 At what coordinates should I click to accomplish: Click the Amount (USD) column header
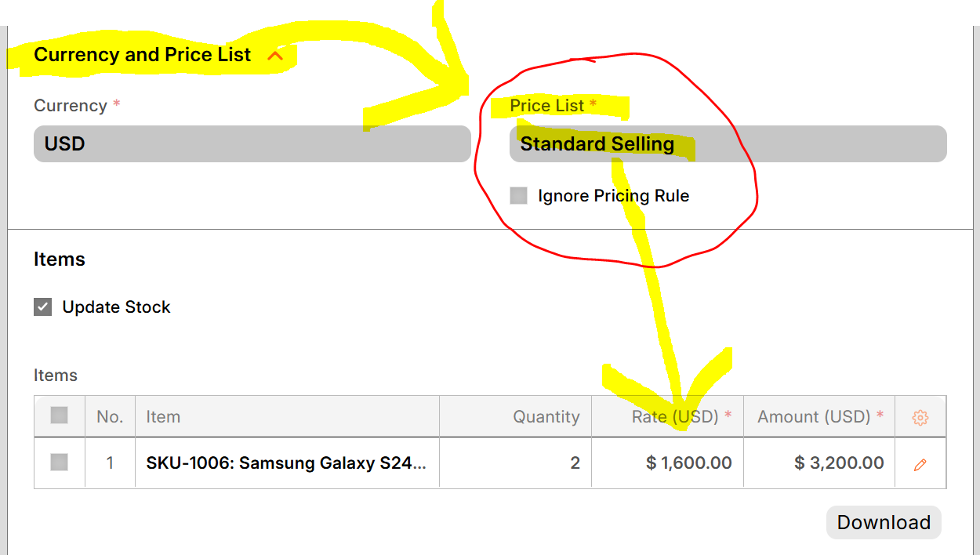click(814, 417)
